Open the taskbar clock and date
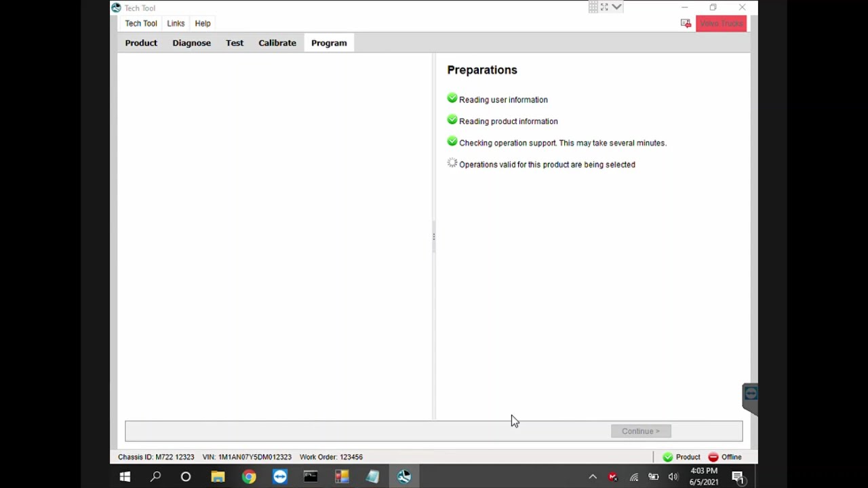The height and width of the screenshot is (488, 868). click(x=704, y=476)
